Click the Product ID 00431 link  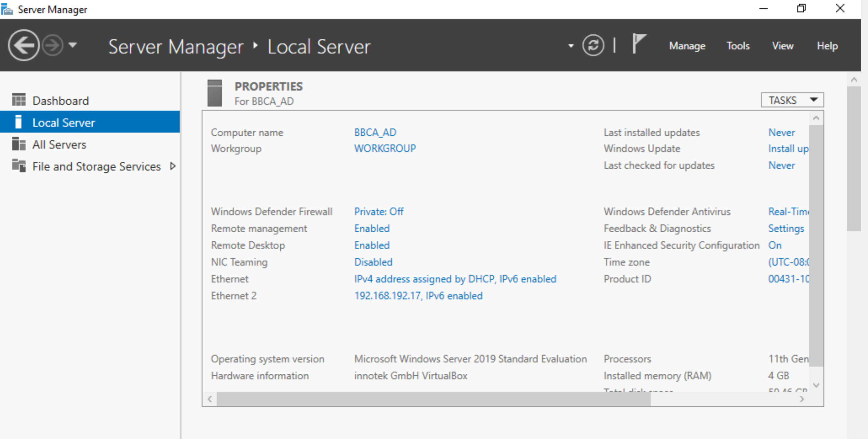pos(788,279)
